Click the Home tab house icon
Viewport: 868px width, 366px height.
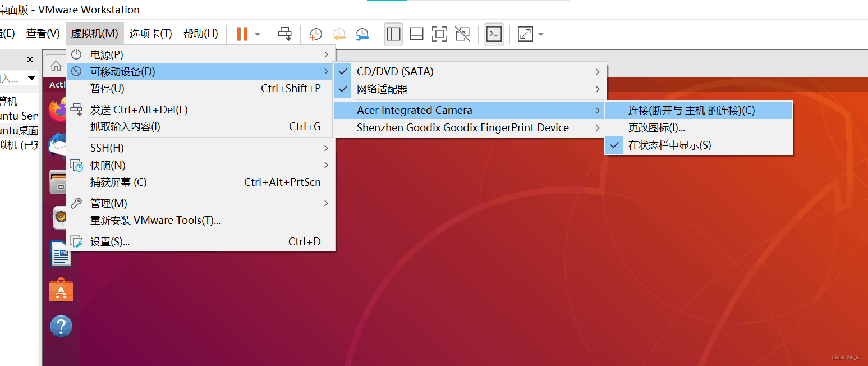click(x=56, y=66)
